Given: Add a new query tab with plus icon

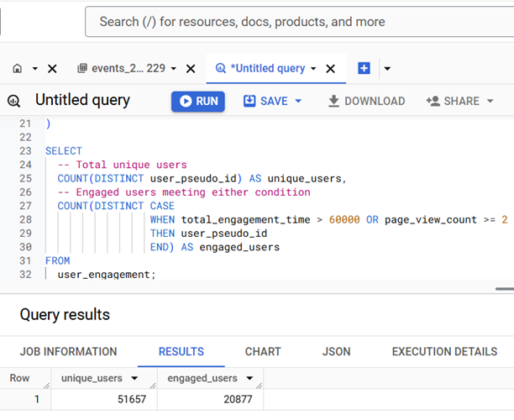Looking at the screenshot, I should tap(364, 68).
